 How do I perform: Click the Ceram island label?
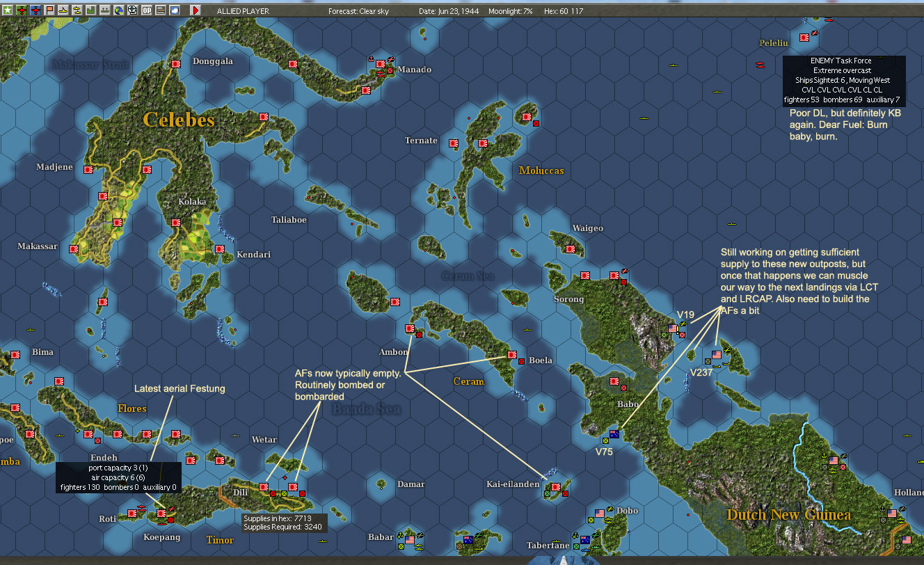[x=468, y=381]
